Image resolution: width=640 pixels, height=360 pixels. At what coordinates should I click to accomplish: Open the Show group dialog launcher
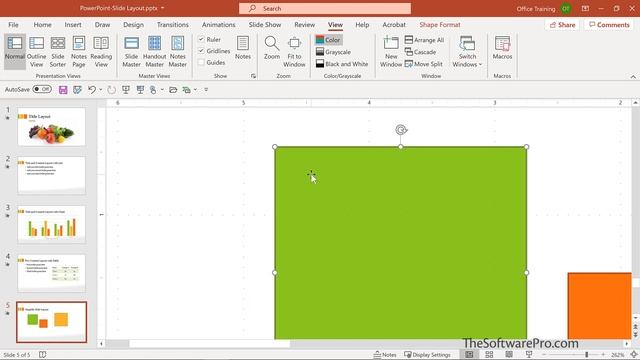click(253, 76)
